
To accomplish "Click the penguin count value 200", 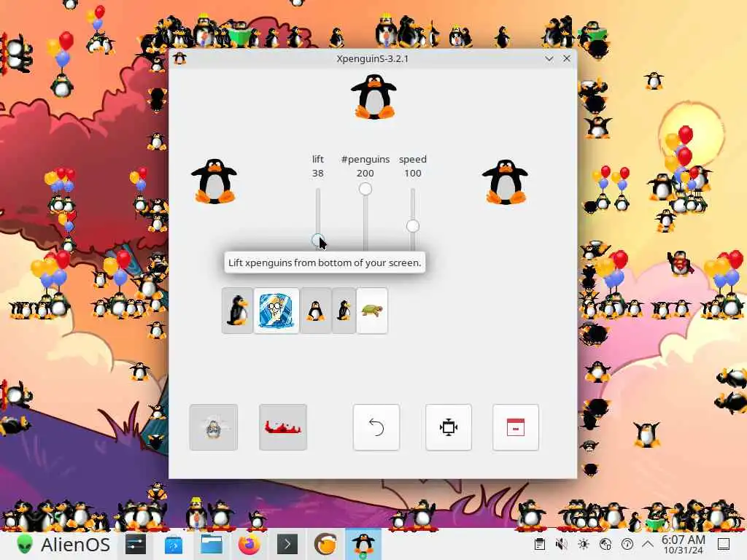I will (365, 174).
